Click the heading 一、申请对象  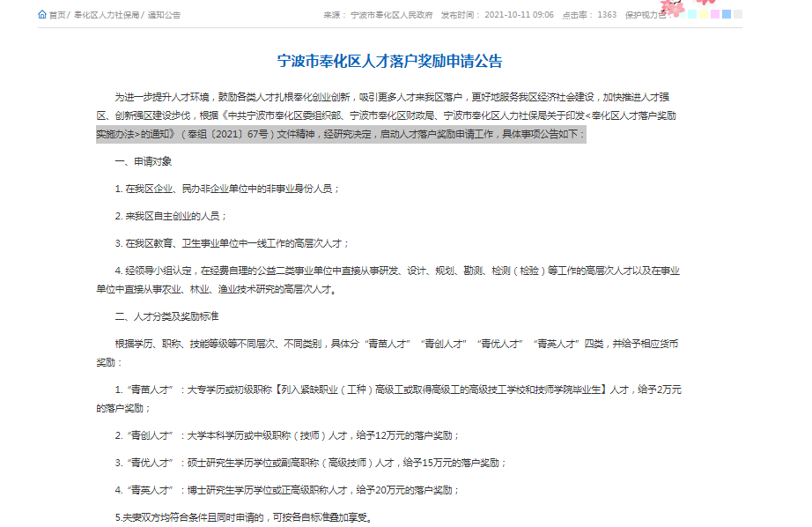(x=143, y=161)
